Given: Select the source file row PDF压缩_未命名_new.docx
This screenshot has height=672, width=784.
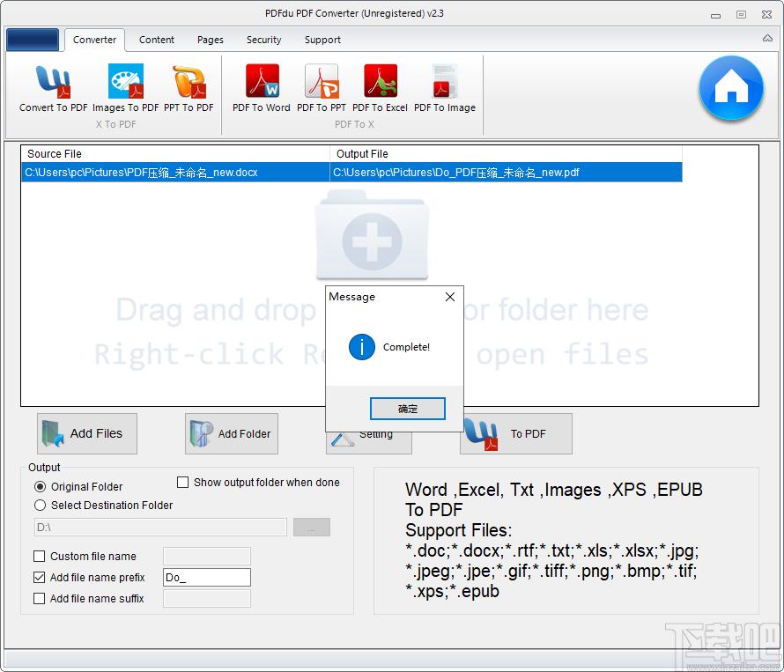Looking at the screenshot, I should [x=175, y=173].
